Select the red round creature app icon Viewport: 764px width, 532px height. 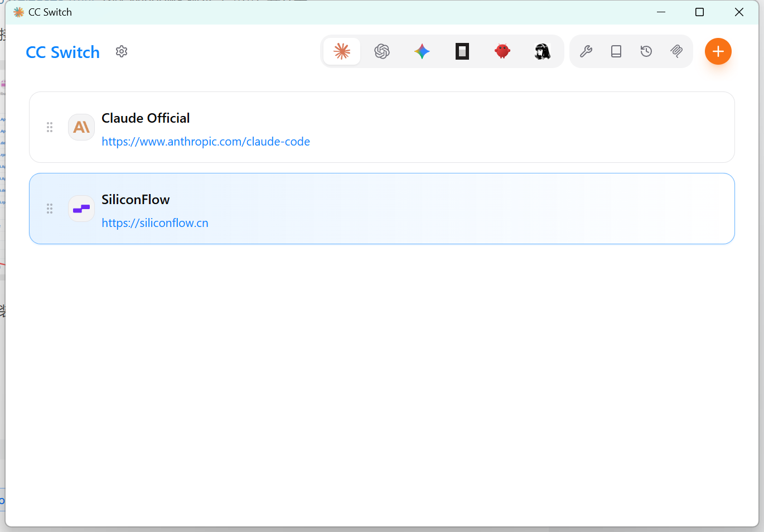502,51
